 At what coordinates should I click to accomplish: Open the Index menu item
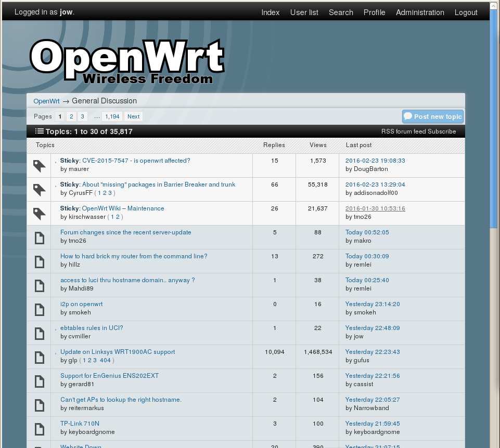[x=271, y=12]
